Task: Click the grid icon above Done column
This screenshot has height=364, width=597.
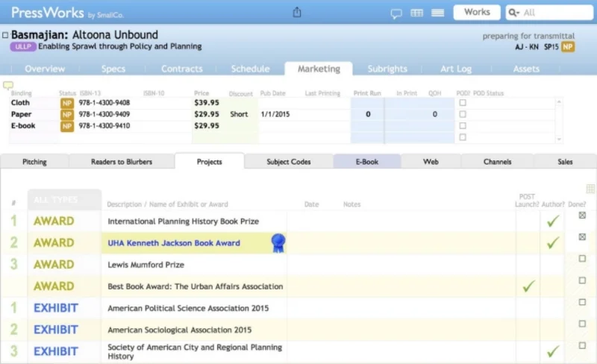Action: point(590,189)
